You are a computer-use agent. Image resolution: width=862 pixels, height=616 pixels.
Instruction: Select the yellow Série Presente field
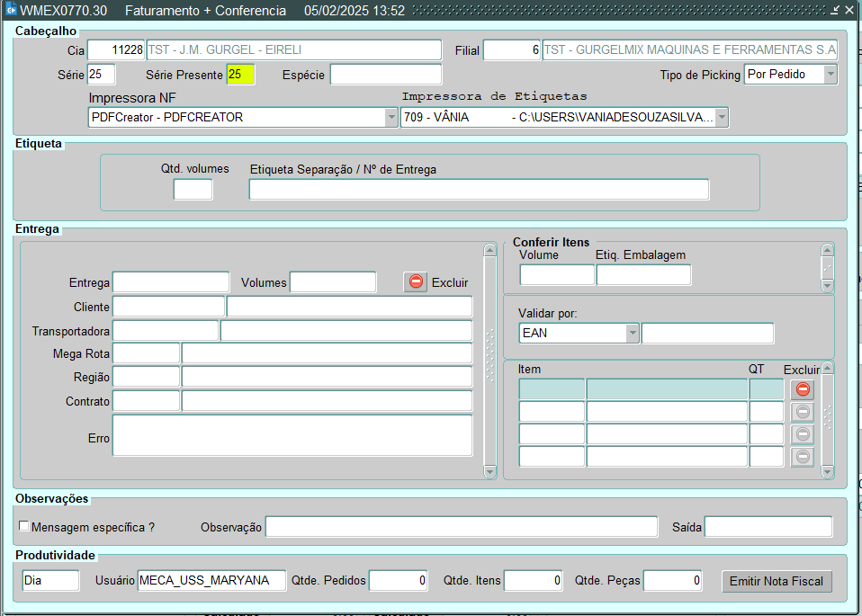tap(240, 74)
